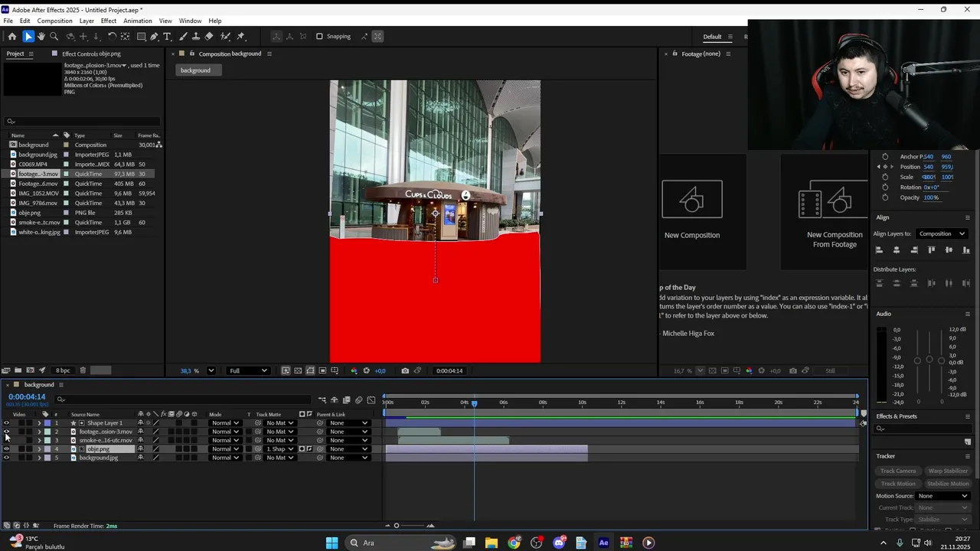The image size is (980, 551).
Task: Open the File menu
Action: tap(8, 21)
